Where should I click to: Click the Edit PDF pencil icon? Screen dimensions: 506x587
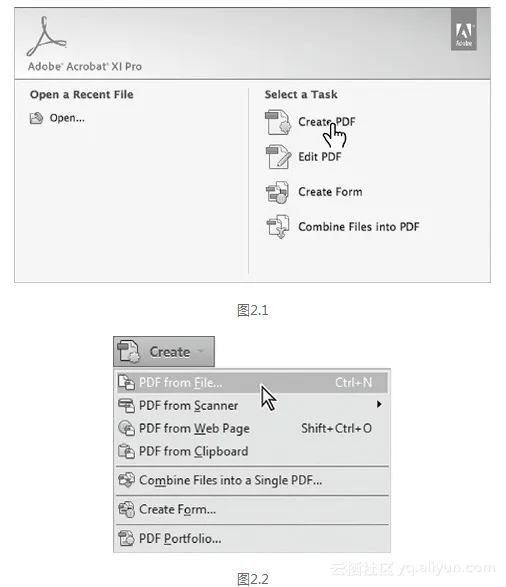(278, 157)
